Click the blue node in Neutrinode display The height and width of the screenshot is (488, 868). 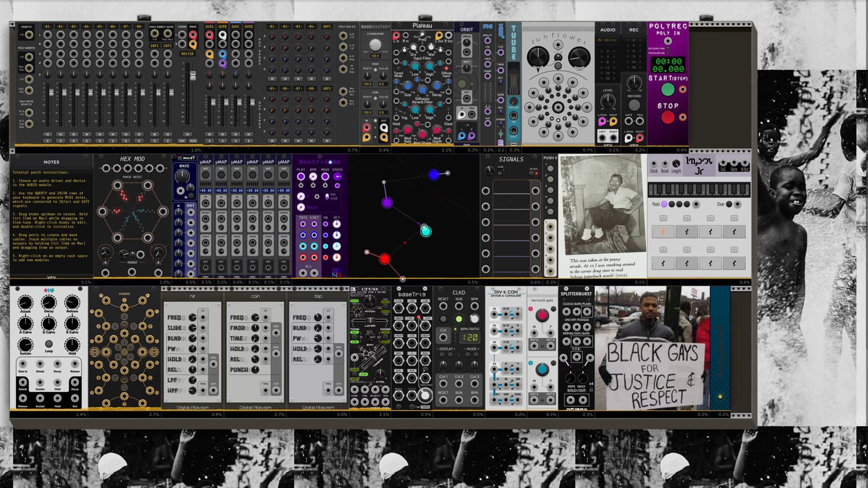pos(434,174)
